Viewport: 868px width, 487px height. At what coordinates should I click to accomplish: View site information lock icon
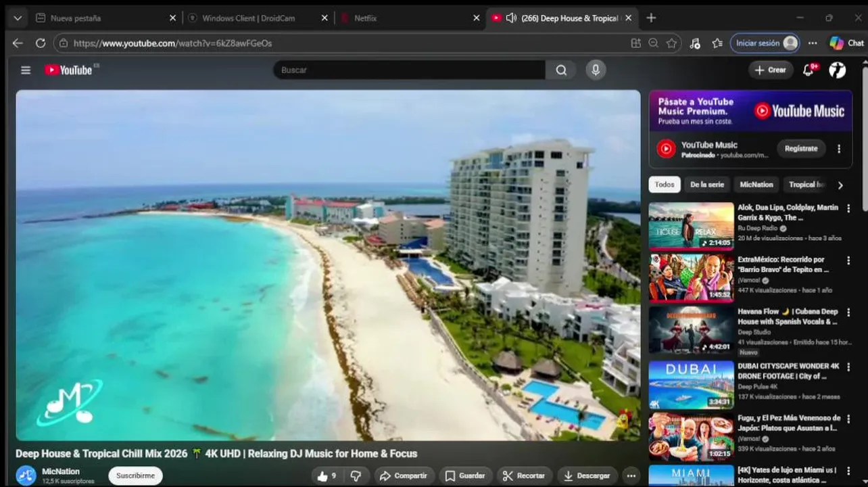64,43
